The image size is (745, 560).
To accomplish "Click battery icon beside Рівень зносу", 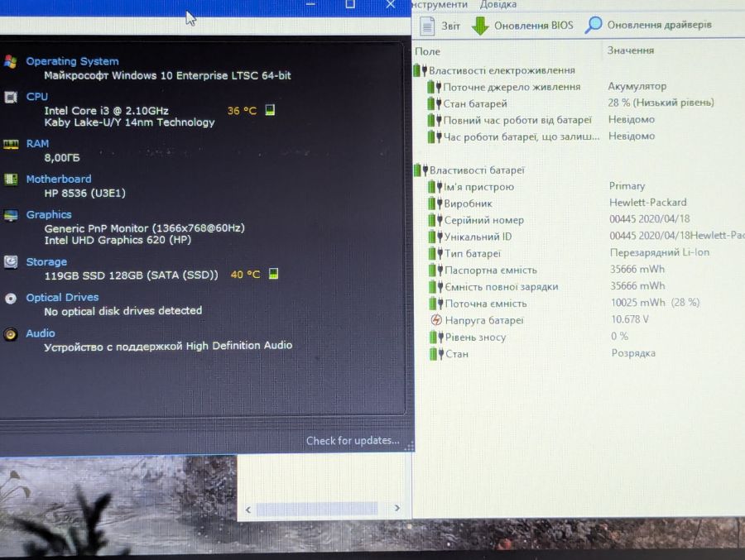I will click(x=436, y=337).
